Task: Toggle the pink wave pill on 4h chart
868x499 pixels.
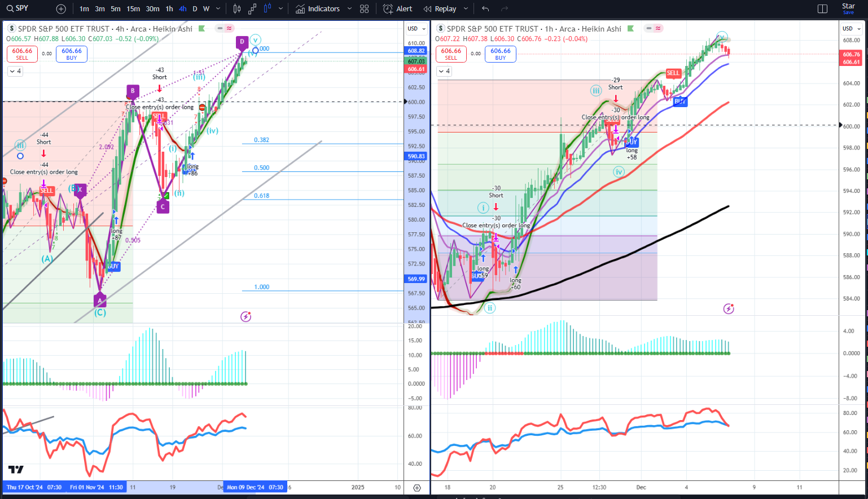Action: [x=229, y=28]
